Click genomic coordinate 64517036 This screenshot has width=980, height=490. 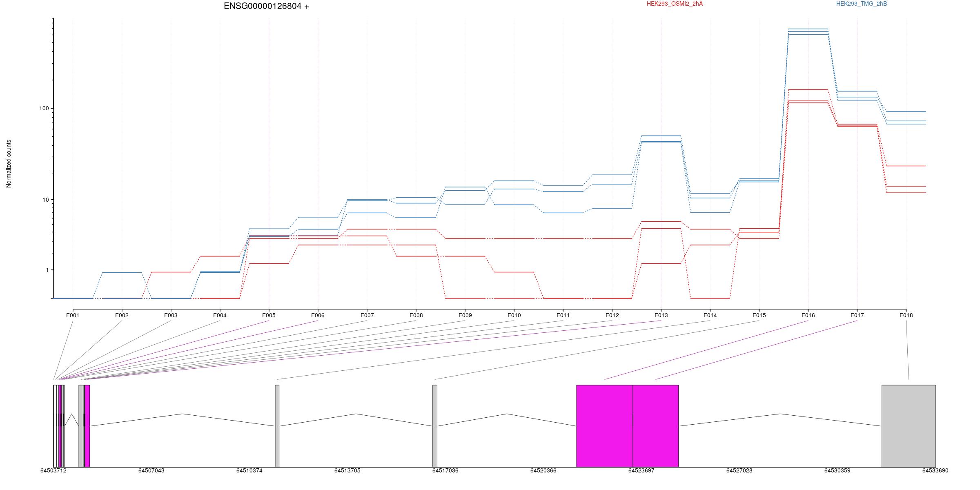pos(445,470)
